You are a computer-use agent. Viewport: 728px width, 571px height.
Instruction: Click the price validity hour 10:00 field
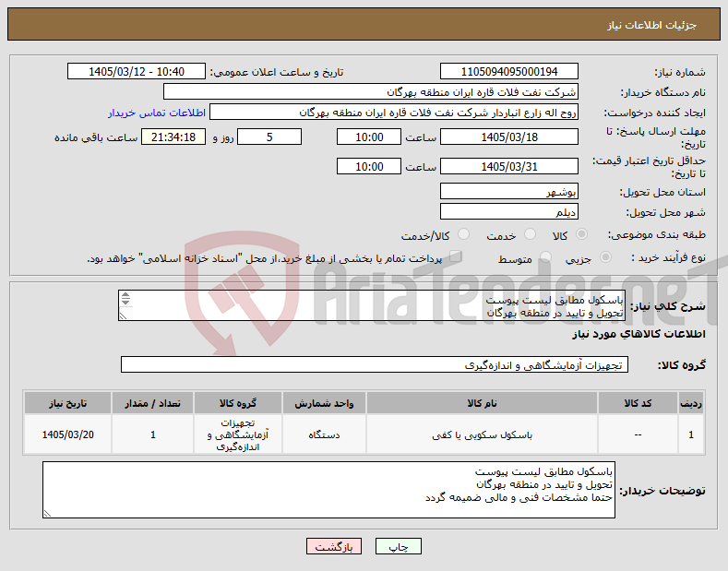pos(369,167)
